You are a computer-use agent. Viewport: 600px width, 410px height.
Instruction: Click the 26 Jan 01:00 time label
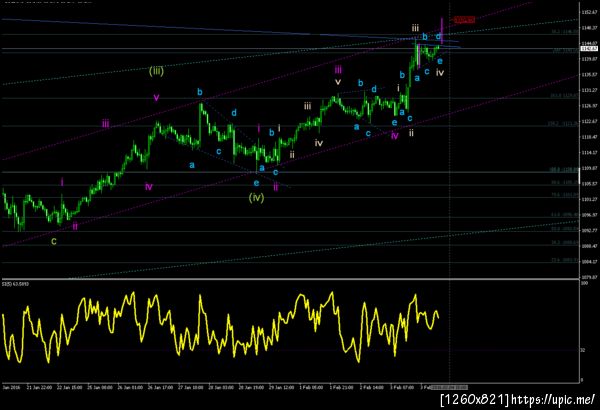point(130,387)
